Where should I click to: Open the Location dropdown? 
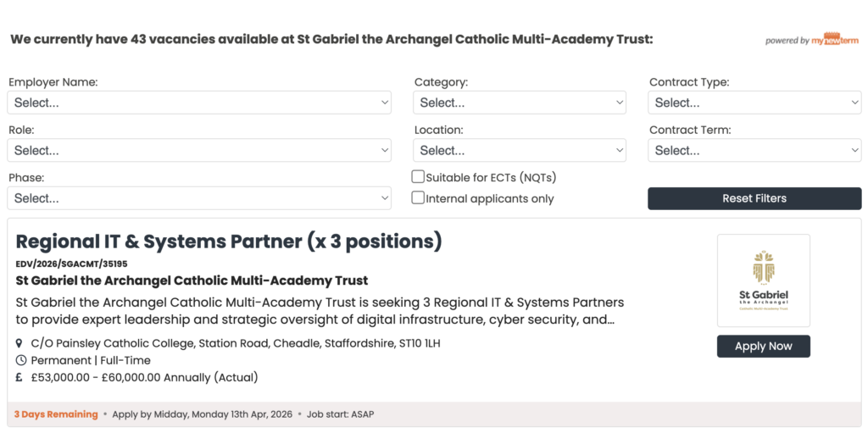(520, 150)
